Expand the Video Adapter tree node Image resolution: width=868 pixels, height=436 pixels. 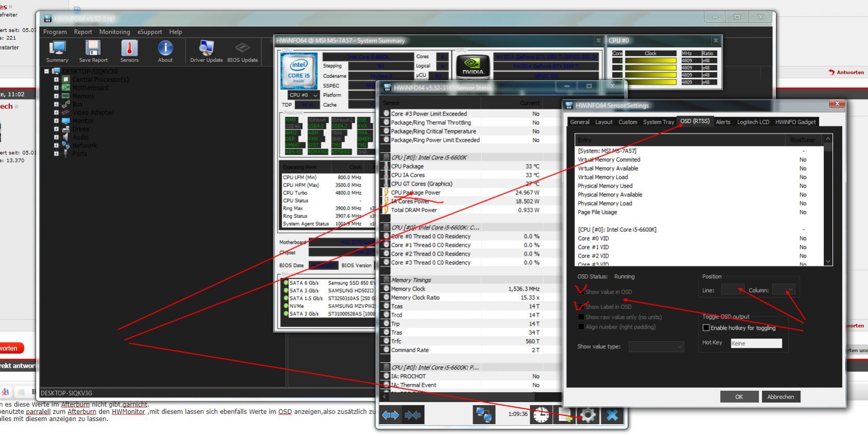click(x=57, y=113)
